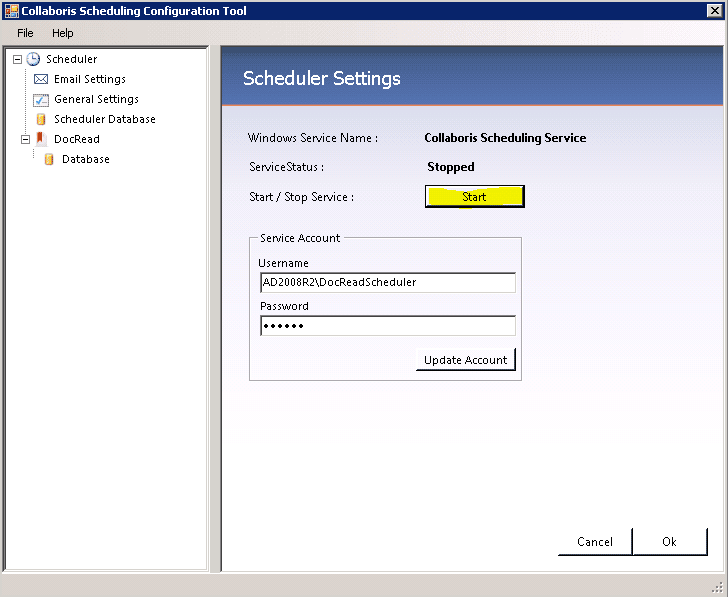Image resolution: width=728 pixels, height=597 pixels.
Task: Click the Scheduler clock icon in tree
Action: coord(33,59)
